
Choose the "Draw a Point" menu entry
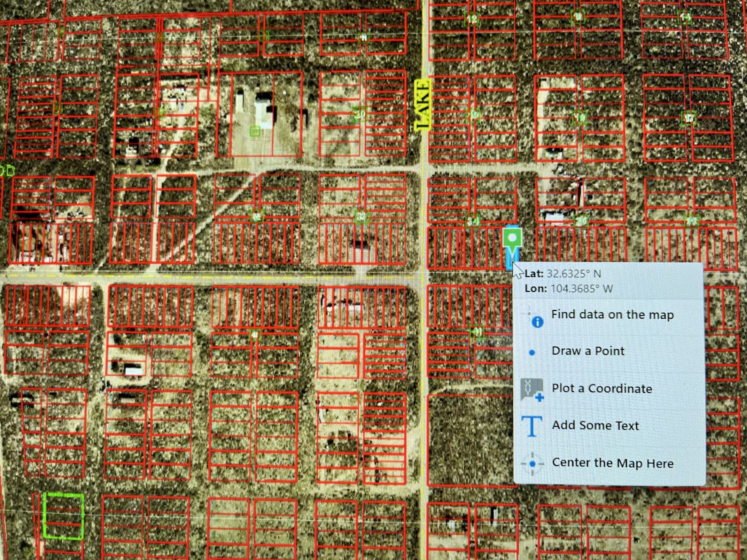pyautogui.click(x=587, y=351)
